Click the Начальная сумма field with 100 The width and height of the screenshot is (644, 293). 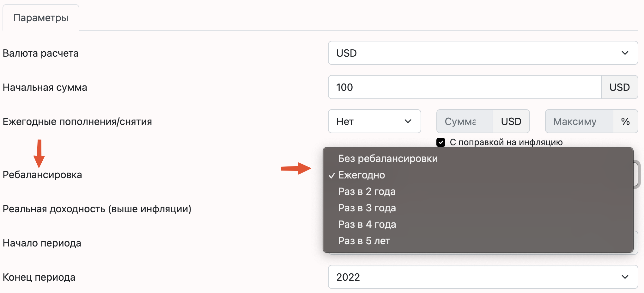coord(465,87)
